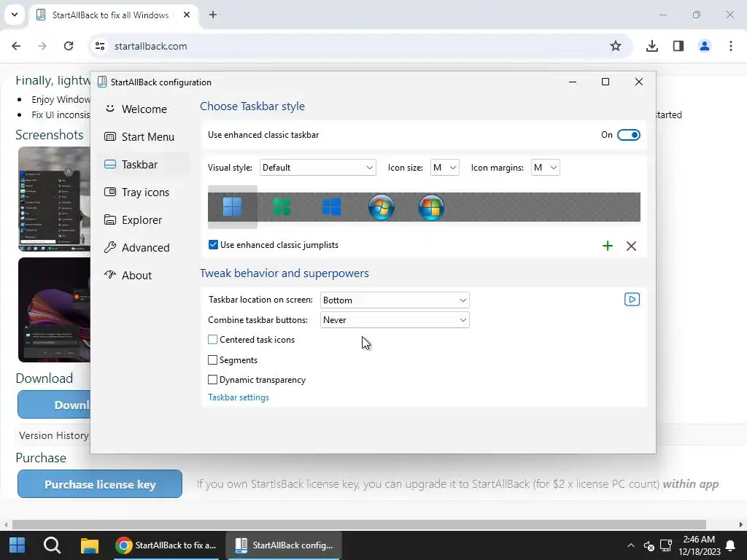
Task: Enable Centered task icons checkbox
Action: (x=212, y=340)
